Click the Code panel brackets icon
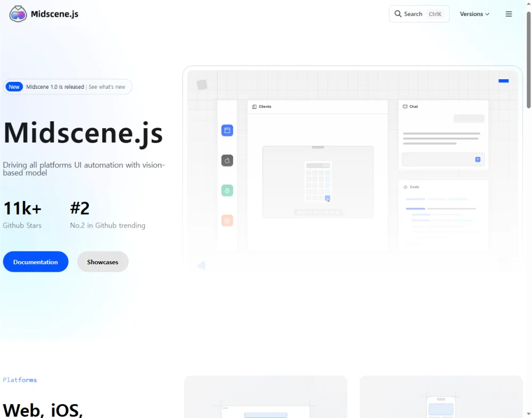532x418 pixels. (x=405, y=187)
